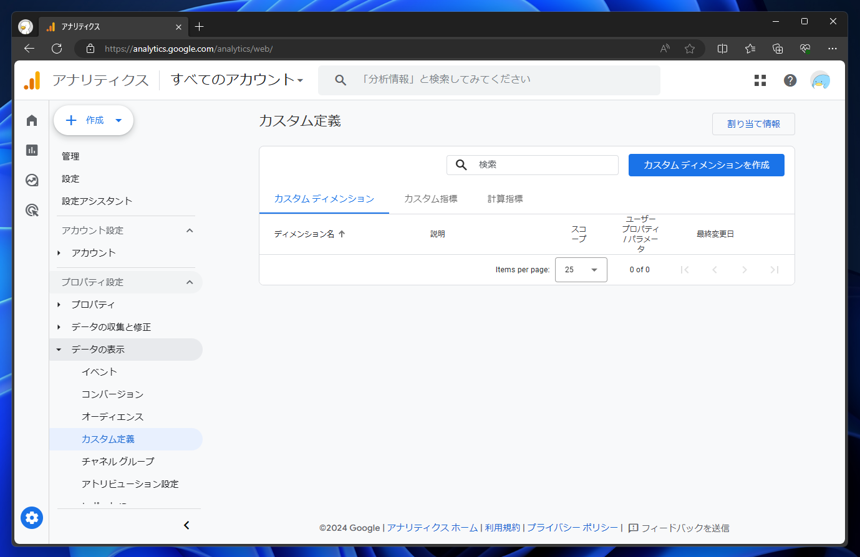Open オーディエンス in sidebar
860x557 pixels.
point(112,417)
